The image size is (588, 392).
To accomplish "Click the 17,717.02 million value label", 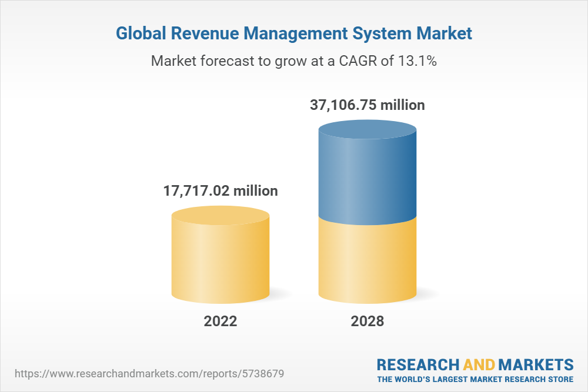I will coord(220,190).
